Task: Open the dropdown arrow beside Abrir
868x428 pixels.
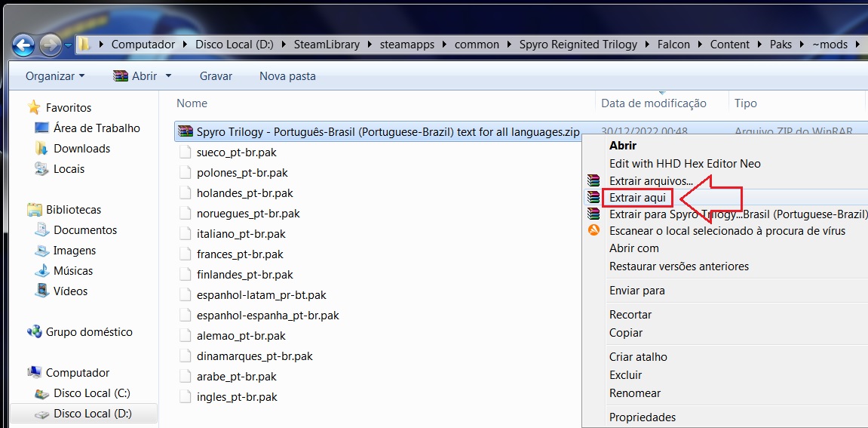Action: tap(168, 76)
